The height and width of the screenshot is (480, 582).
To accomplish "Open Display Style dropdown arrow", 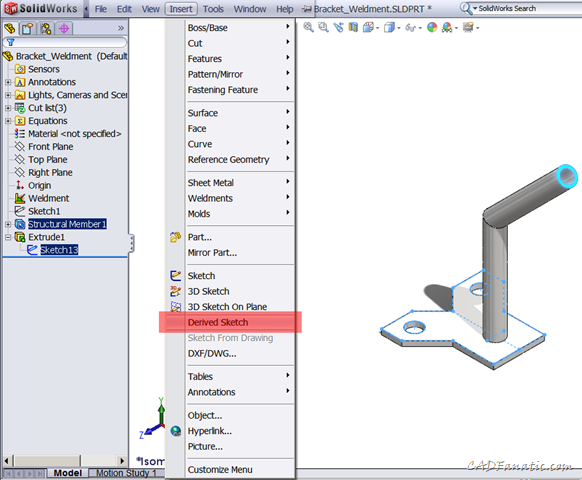I will pyautogui.click(x=399, y=28).
